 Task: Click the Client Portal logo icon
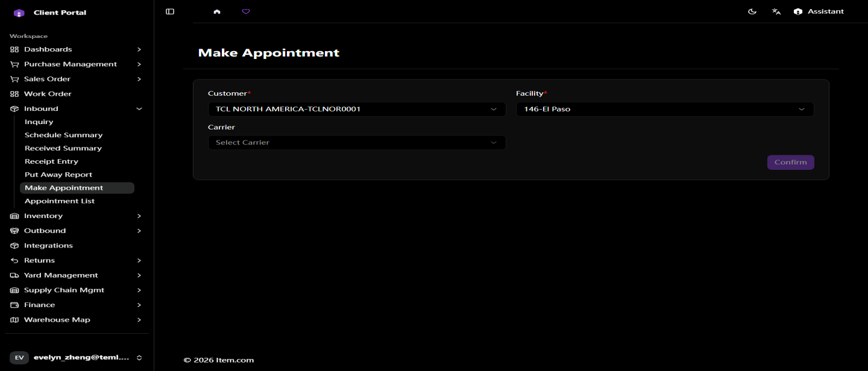click(x=19, y=13)
